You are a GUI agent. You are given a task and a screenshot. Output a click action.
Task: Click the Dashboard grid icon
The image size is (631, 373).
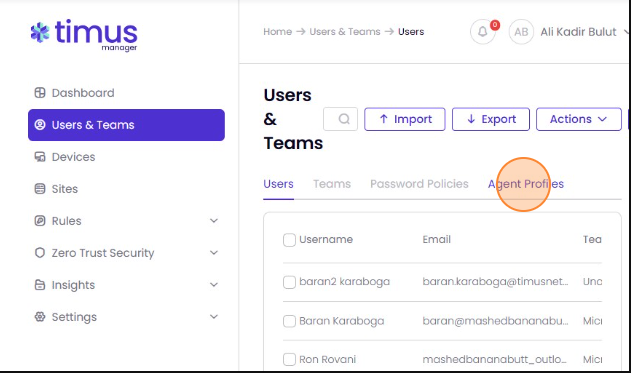tap(40, 93)
